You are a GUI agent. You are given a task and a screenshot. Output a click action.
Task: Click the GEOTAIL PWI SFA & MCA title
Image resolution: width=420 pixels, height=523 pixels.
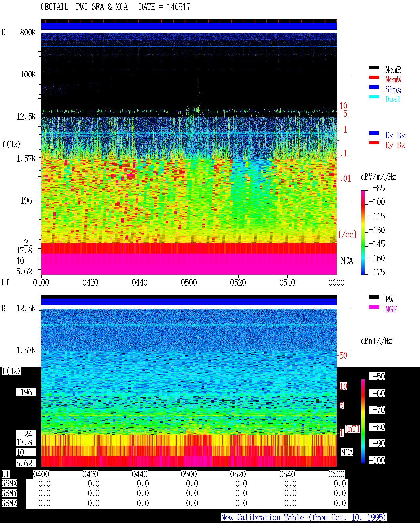(x=84, y=7)
